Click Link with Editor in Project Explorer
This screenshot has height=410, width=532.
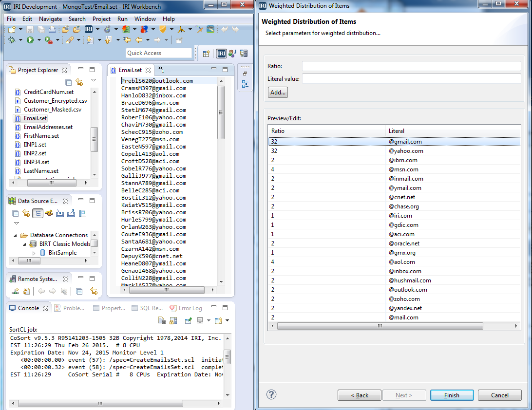coord(79,82)
